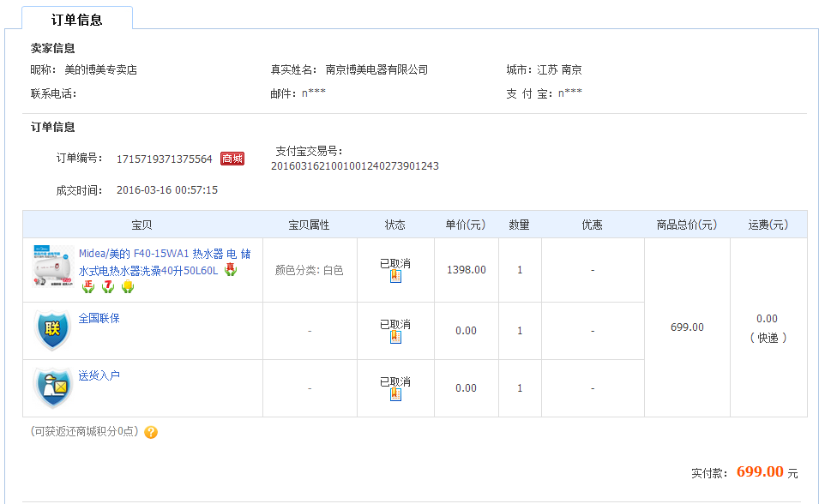
Task: Click the 7-day return hands icon
Action: click(108, 286)
